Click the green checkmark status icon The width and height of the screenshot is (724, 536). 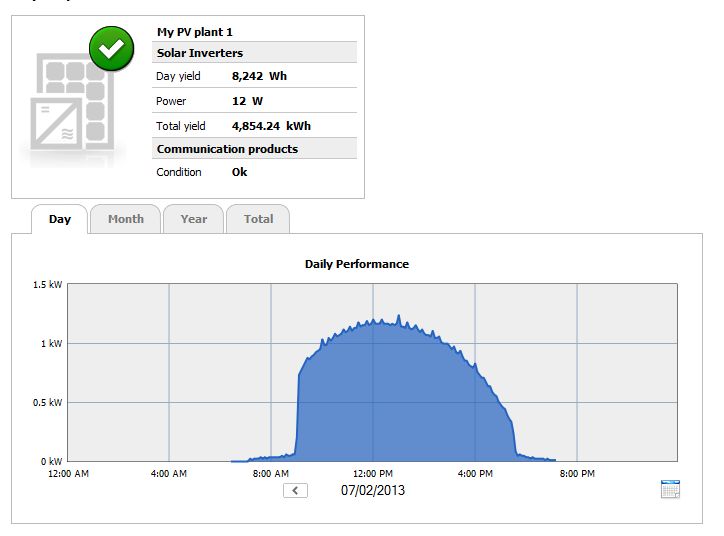pyautogui.click(x=111, y=49)
